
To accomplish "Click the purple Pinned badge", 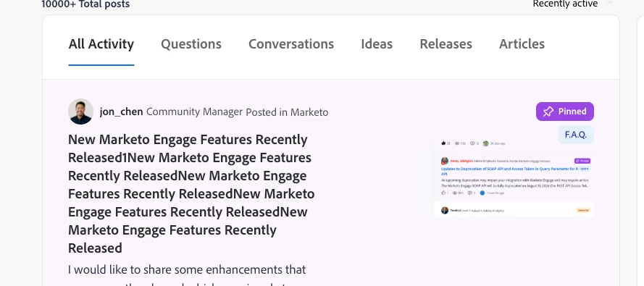I will click(x=565, y=112).
